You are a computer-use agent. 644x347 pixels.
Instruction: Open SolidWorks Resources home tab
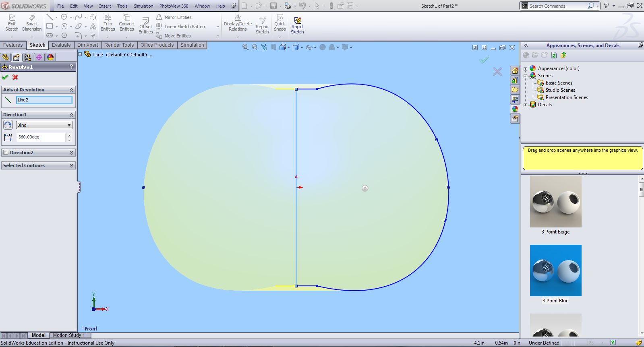(x=515, y=70)
